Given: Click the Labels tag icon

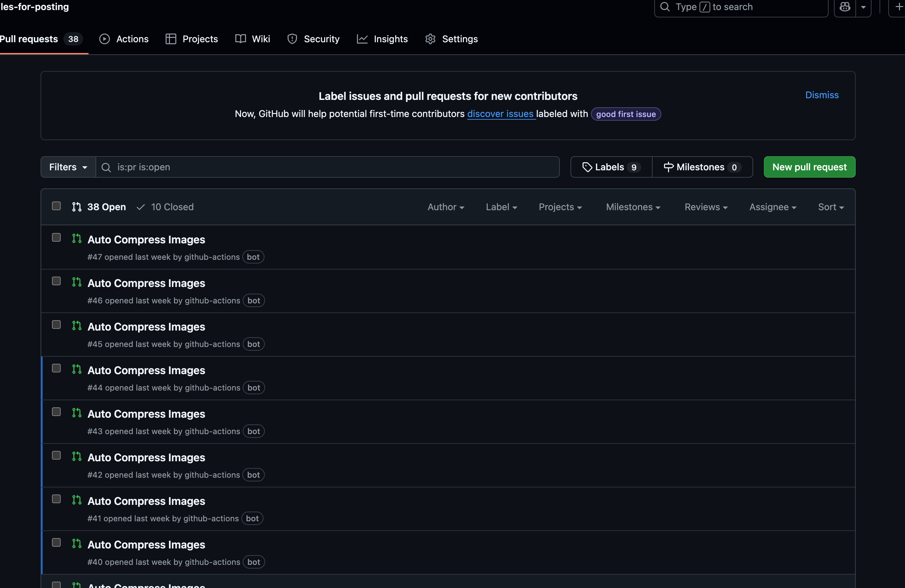Looking at the screenshot, I should (x=587, y=167).
